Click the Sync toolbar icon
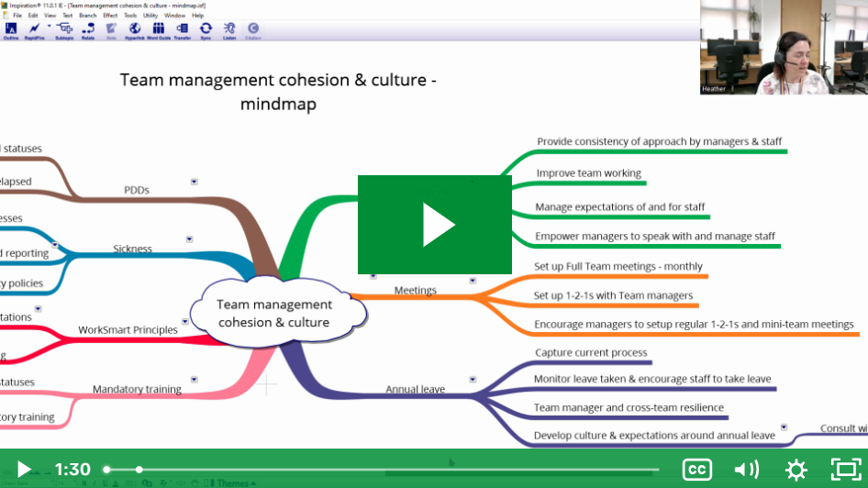 (x=206, y=30)
